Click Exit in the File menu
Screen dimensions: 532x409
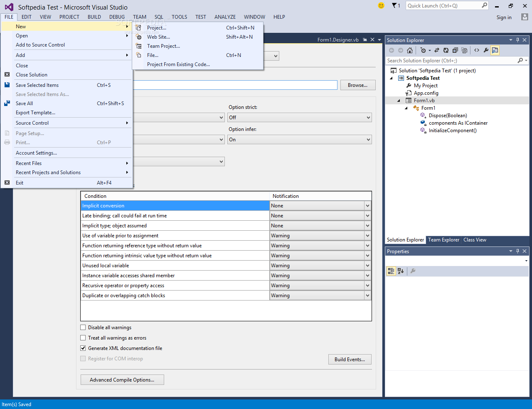tap(67, 183)
